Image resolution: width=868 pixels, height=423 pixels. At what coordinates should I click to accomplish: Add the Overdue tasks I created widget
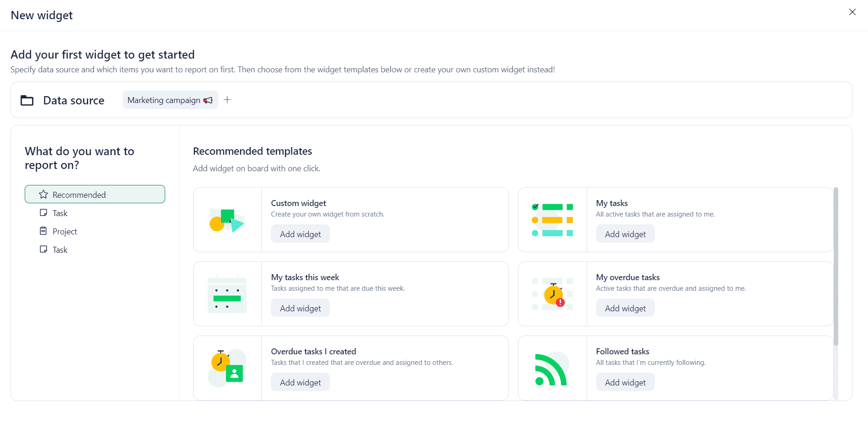300,382
